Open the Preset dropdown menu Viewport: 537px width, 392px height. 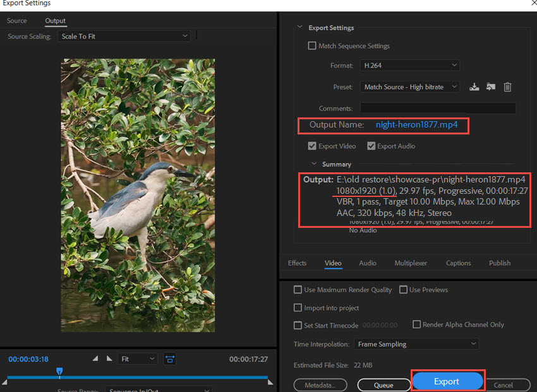tap(409, 87)
